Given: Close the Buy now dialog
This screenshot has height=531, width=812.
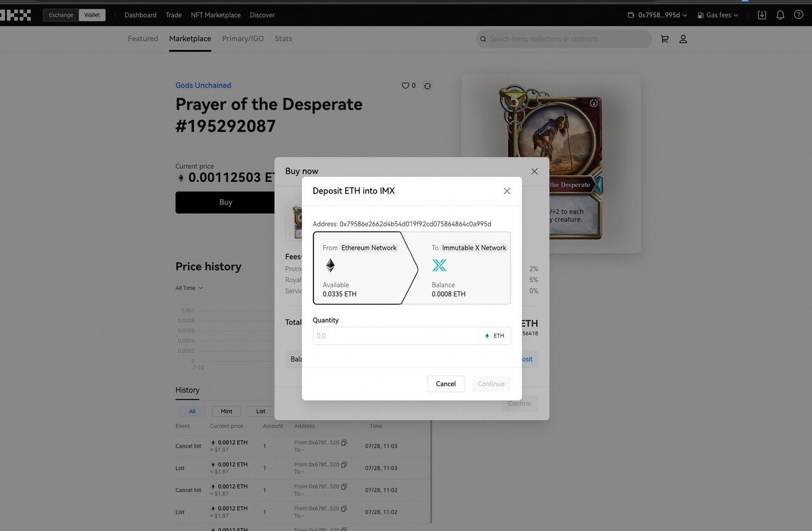Looking at the screenshot, I should [x=534, y=171].
